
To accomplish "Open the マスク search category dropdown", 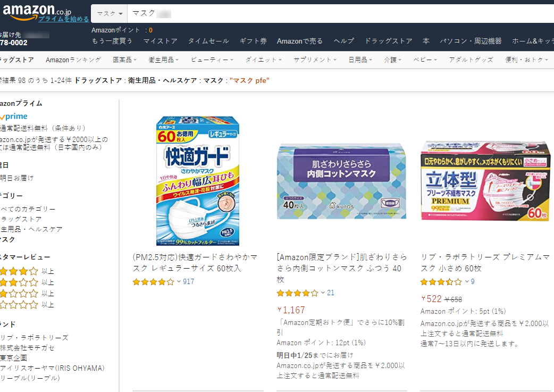I will tap(109, 13).
